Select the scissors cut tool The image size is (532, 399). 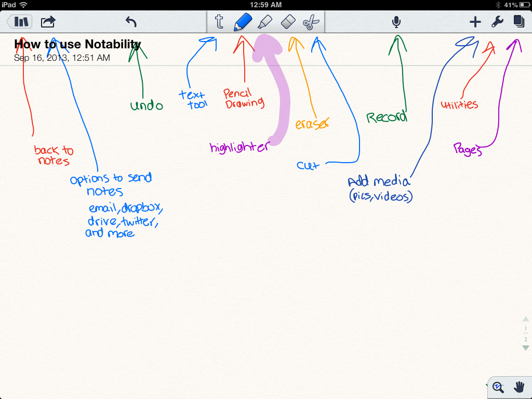click(311, 22)
